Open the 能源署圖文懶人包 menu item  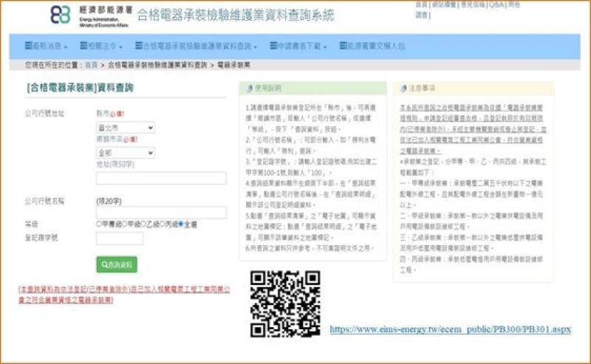[372, 46]
